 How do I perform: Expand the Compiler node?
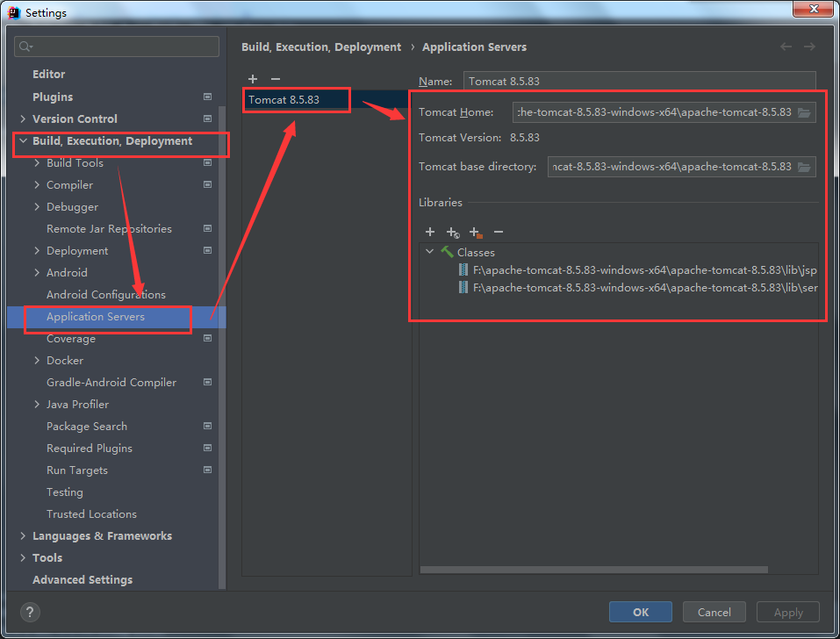pyautogui.click(x=37, y=184)
